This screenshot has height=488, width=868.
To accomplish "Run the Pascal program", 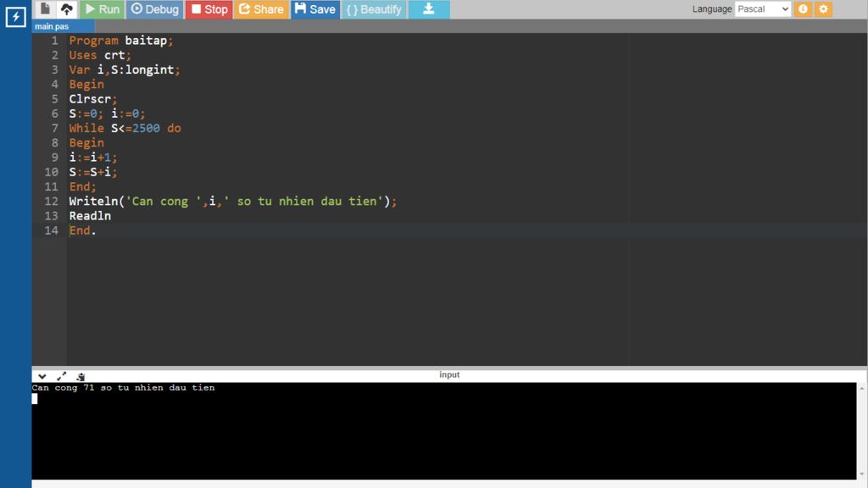I will tap(102, 8).
